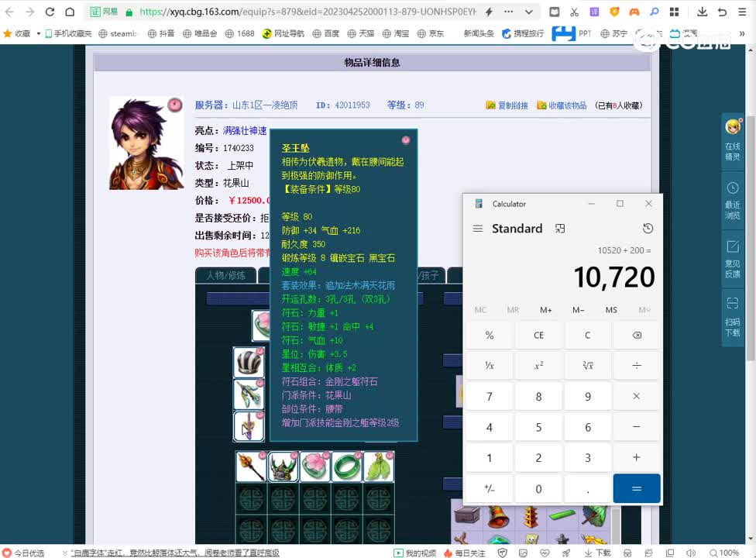Open 下载 in bottom status bar
Image resolution: width=756 pixels, height=558 pixels.
point(598,553)
